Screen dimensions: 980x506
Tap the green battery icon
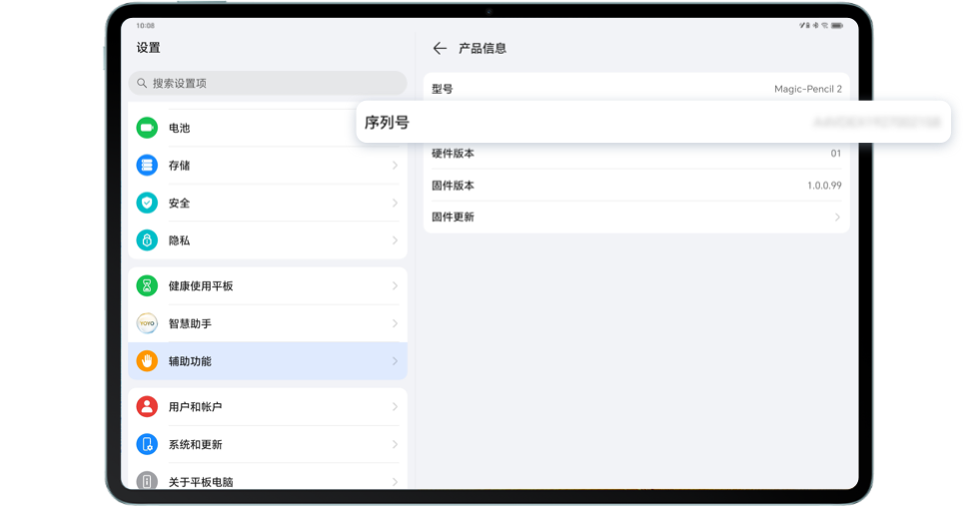point(147,128)
